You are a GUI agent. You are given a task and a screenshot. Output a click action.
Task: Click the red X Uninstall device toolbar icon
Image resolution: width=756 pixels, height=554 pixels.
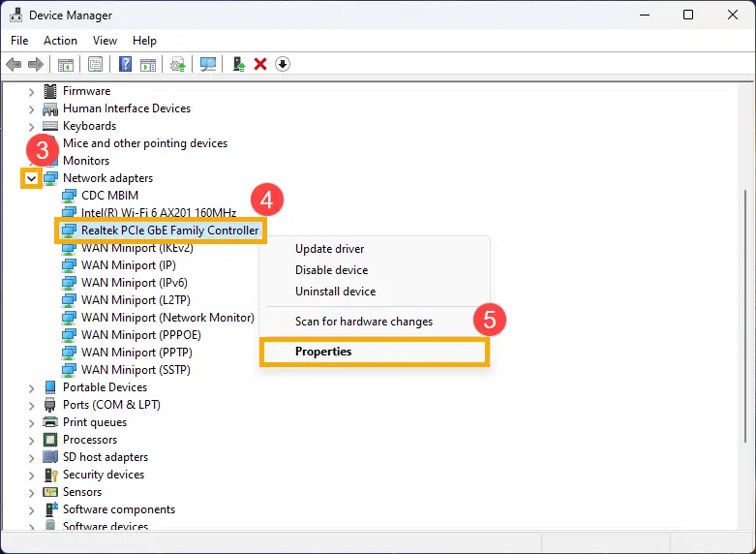[x=260, y=65]
